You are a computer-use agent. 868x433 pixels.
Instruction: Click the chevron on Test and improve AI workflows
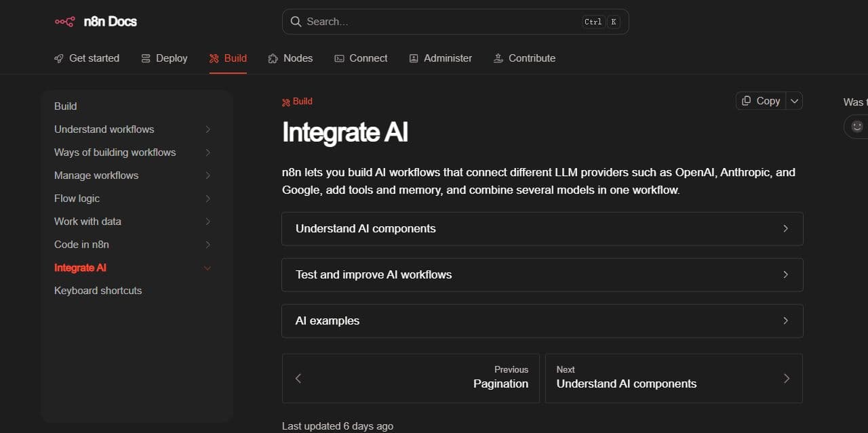(785, 274)
